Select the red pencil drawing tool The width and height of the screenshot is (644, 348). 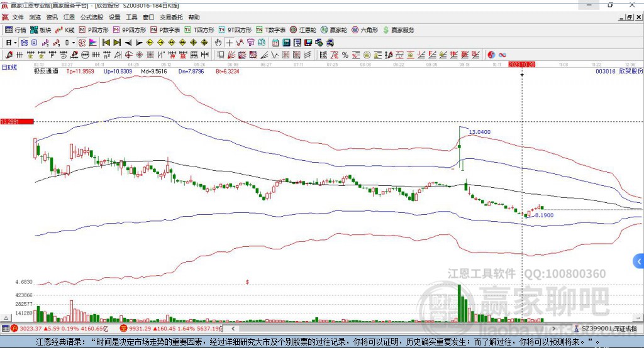(x=9, y=55)
